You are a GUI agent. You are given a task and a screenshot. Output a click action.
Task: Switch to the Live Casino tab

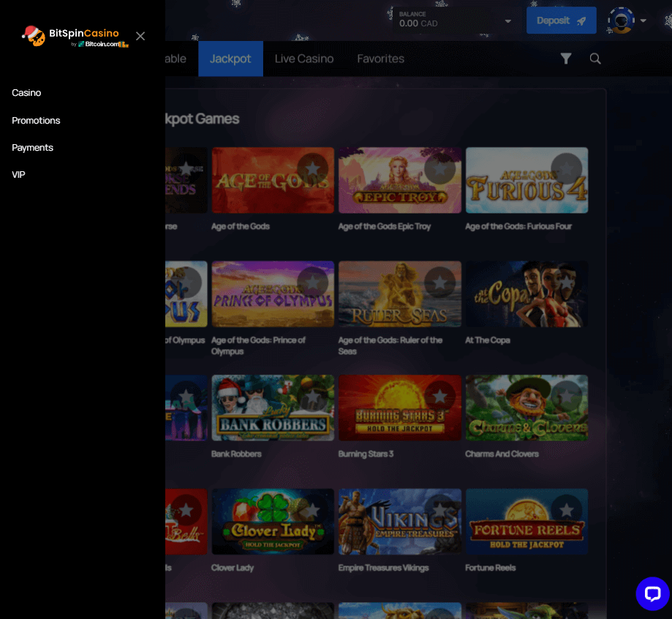pos(304,59)
